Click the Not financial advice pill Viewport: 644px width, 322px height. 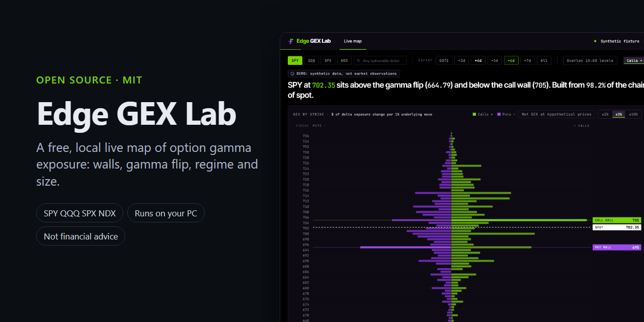tap(80, 236)
